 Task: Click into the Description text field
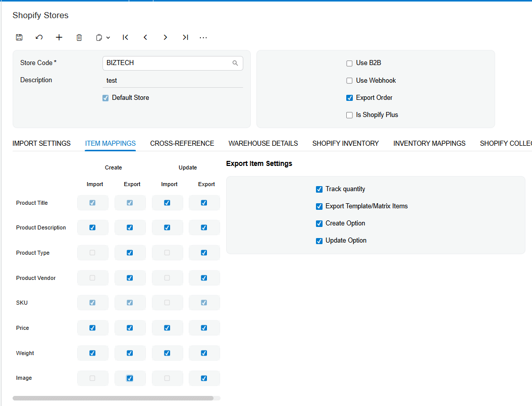pyautogui.click(x=173, y=80)
